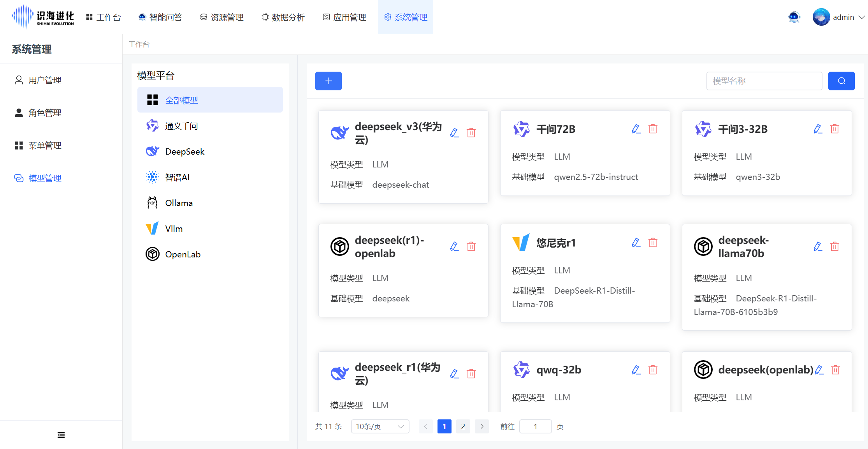Edit the 悠尼克r1 model card
The height and width of the screenshot is (449, 868).
pyautogui.click(x=636, y=243)
